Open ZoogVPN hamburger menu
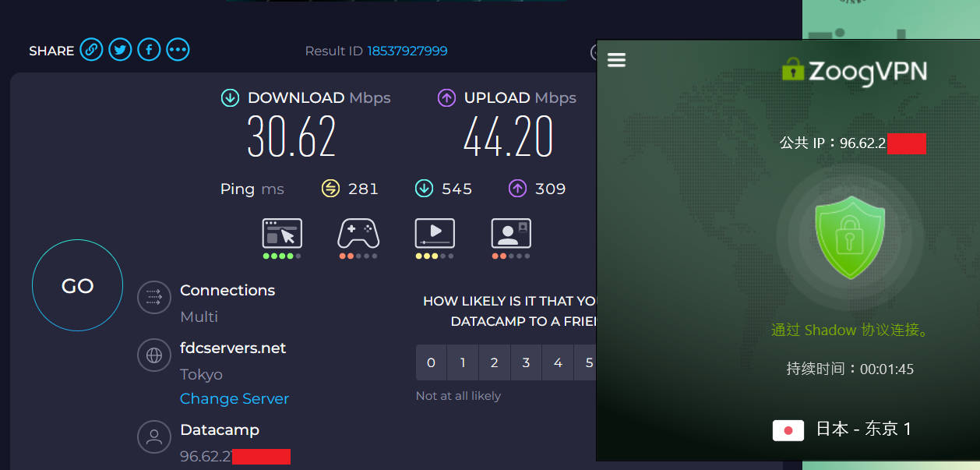980x470 pixels. pyautogui.click(x=616, y=60)
